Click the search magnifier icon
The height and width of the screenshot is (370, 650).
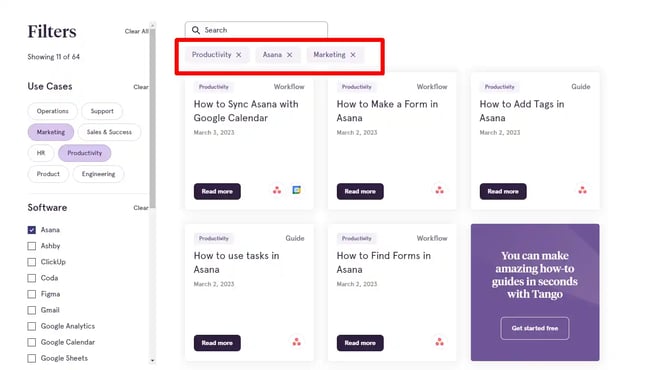[196, 30]
